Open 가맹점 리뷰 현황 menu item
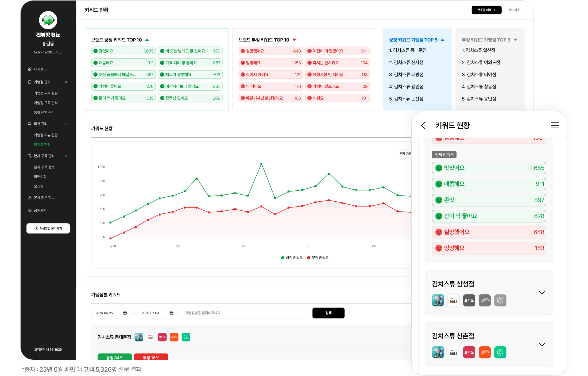 click(46, 135)
